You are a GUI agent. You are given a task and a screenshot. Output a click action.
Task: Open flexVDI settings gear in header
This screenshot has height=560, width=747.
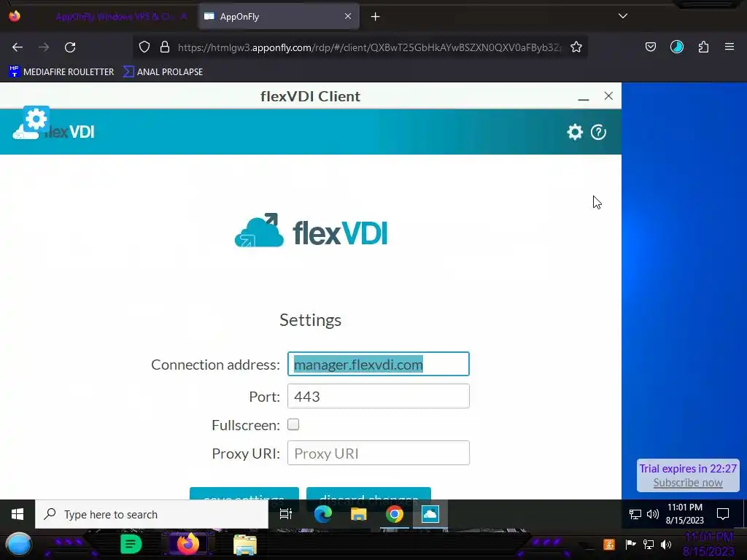[575, 132]
